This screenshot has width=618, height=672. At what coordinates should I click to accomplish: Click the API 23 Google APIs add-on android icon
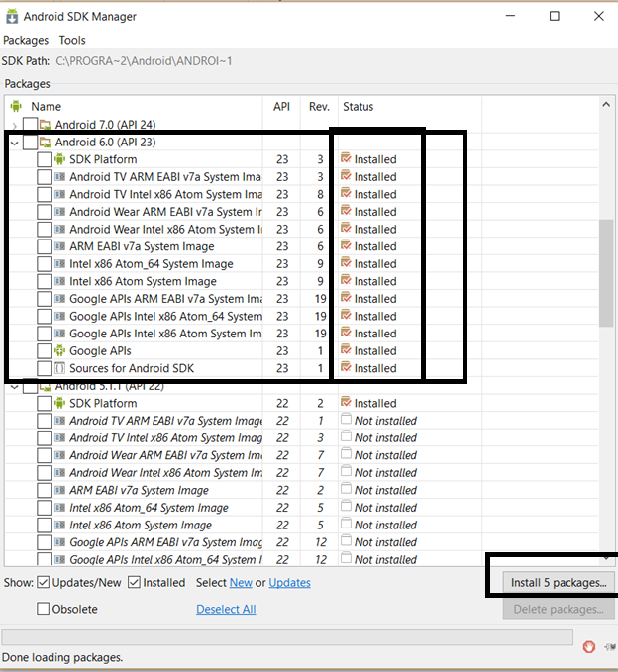pyautogui.click(x=59, y=350)
